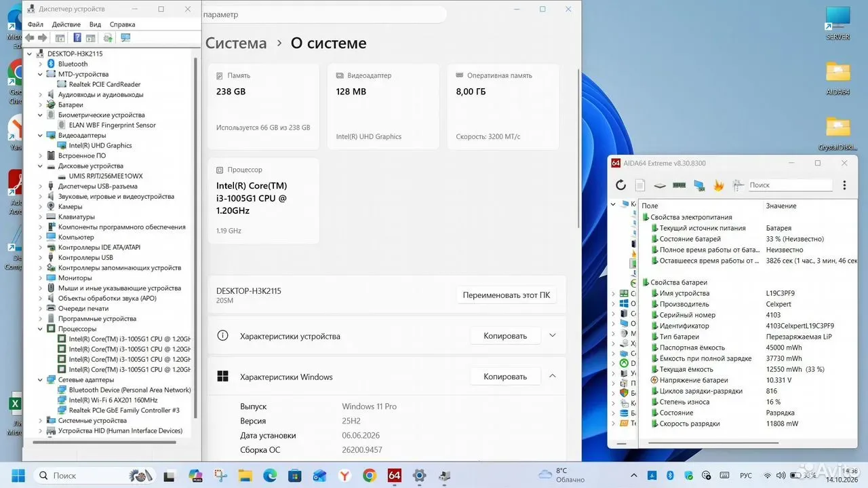Click the blue question mark Help icon
Viewport: 868px width, 488px height.
click(77, 37)
